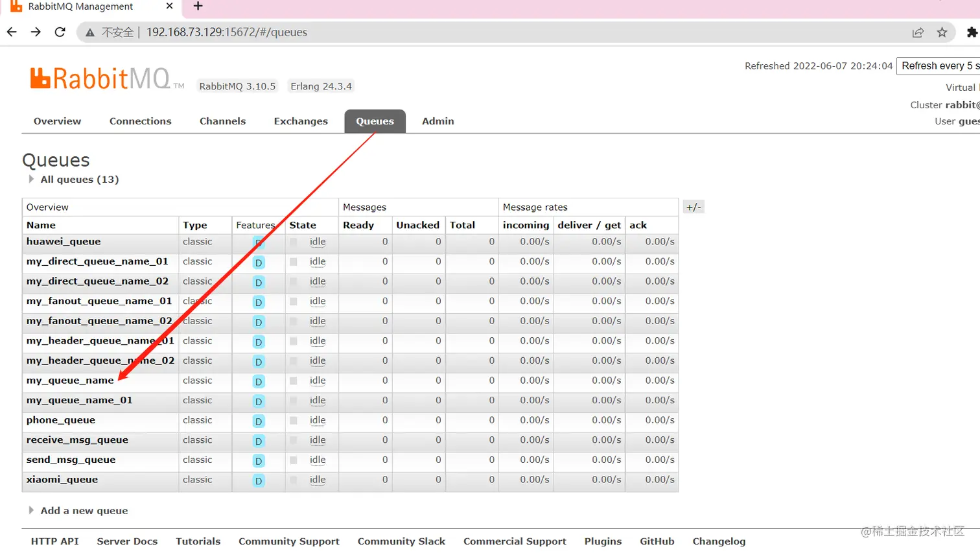This screenshot has height=553, width=980.
Task: Click the D feature badge for send_msg_queue
Action: [259, 461]
